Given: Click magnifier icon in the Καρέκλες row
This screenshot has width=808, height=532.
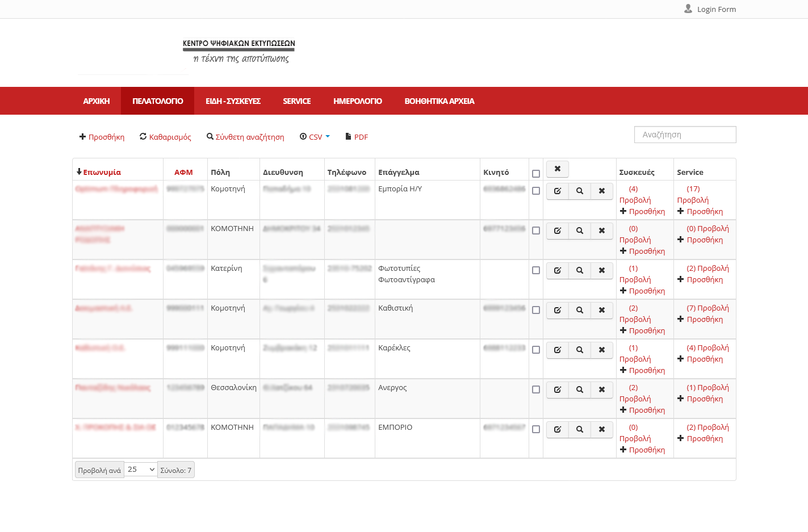Looking at the screenshot, I should 580,350.
